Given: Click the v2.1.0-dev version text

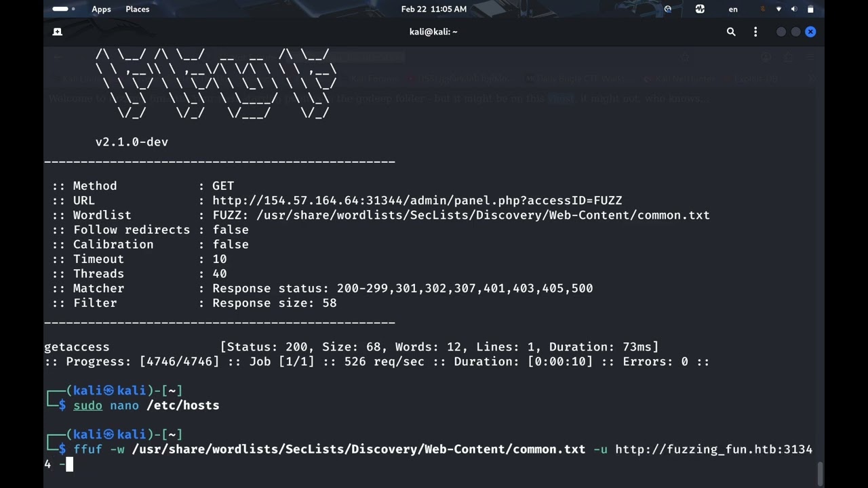Looking at the screenshot, I should pyautogui.click(x=132, y=142).
